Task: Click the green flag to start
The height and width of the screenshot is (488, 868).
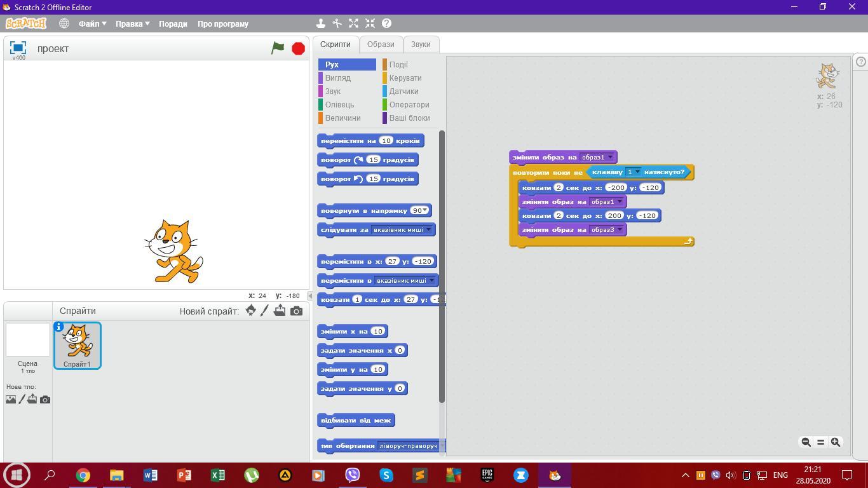Action: tap(278, 48)
